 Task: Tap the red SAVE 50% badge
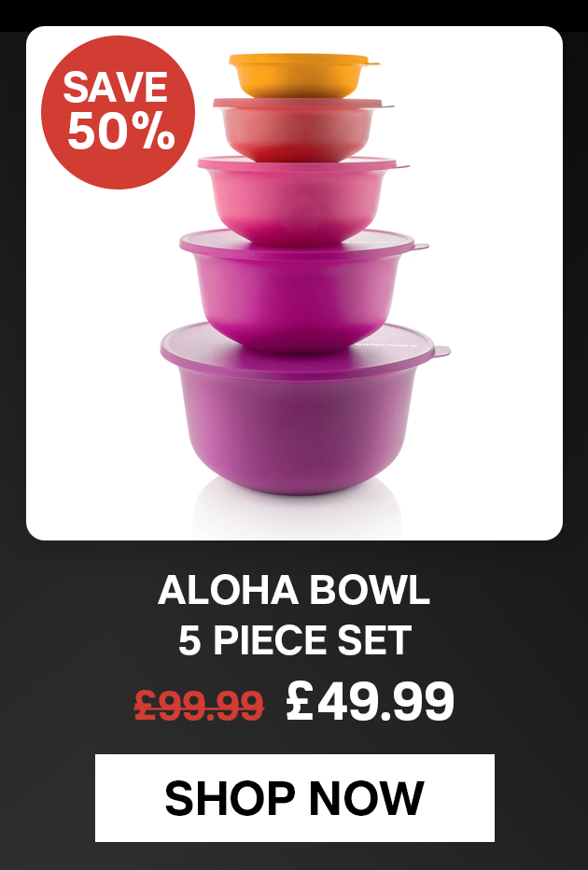(x=119, y=112)
